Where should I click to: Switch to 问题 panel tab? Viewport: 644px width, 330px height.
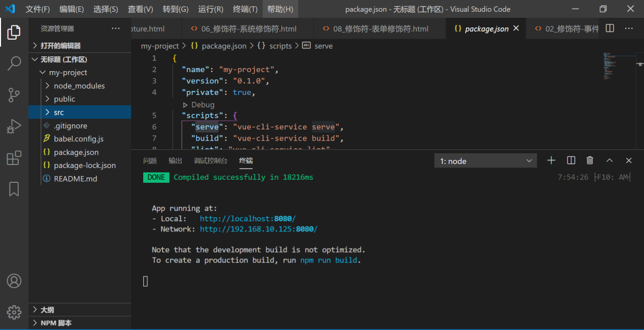[x=150, y=160]
